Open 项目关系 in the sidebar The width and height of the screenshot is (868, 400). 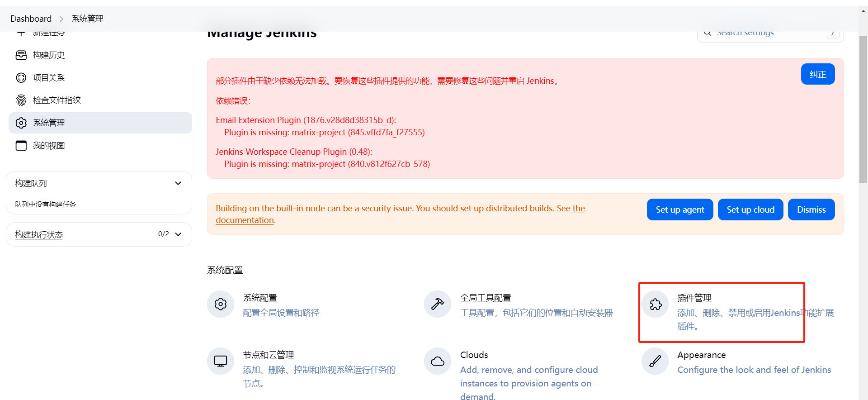tap(99, 78)
